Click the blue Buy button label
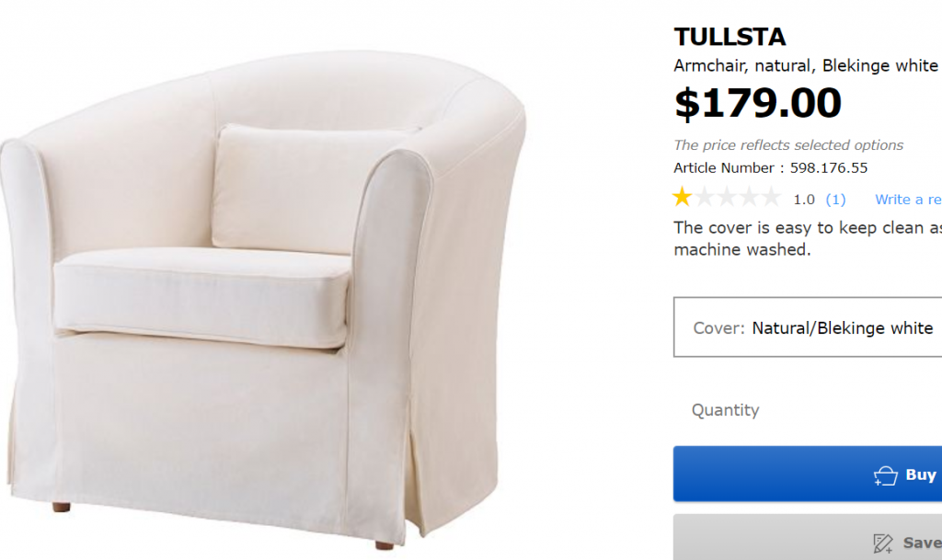 [921, 474]
